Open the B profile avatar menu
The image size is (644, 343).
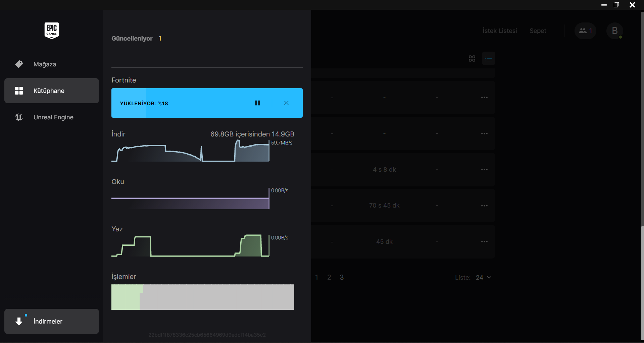615,31
